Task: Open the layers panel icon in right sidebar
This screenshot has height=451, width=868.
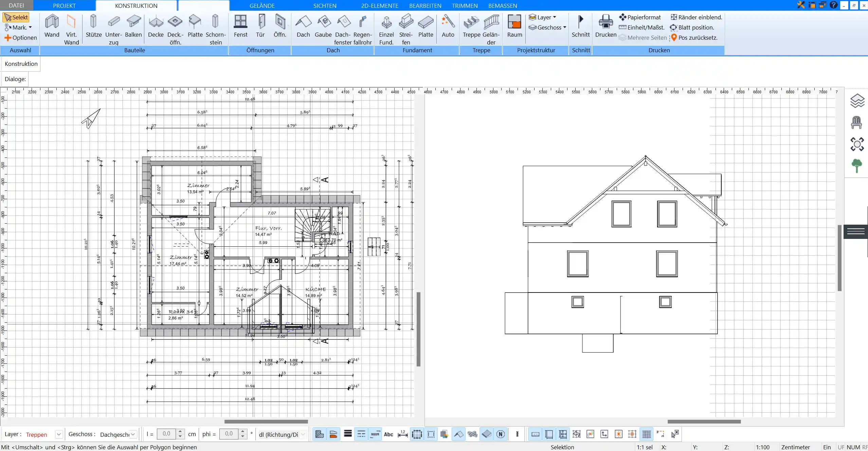Action: point(857,101)
